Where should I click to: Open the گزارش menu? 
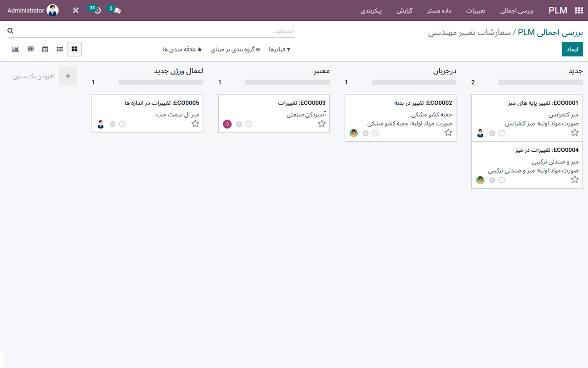pyautogui.click(x=405, y=11)
